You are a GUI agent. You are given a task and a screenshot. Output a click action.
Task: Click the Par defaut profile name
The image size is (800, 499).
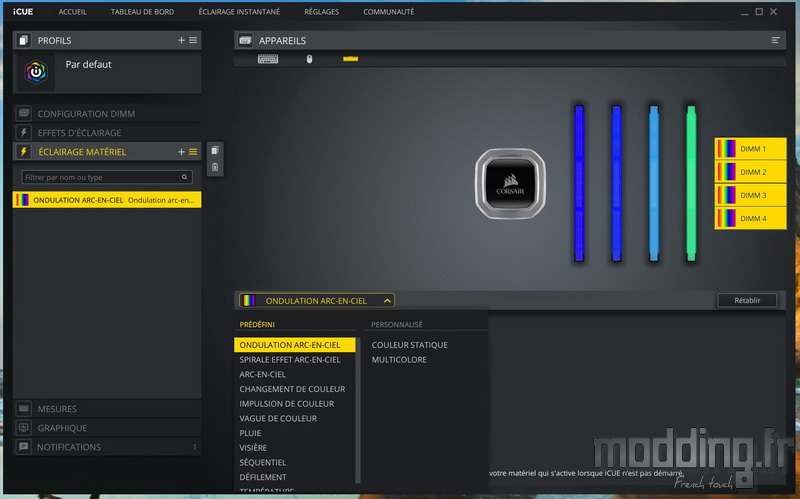point(88,64)
